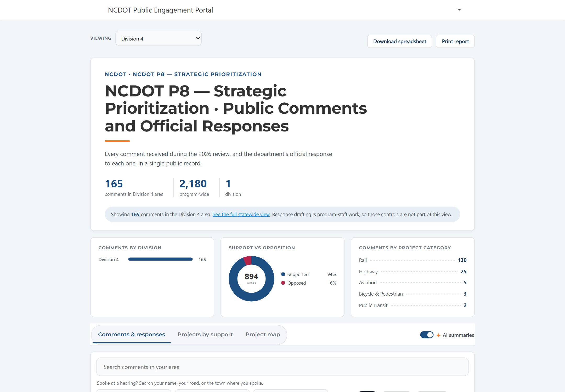Select the Public Transit category row
The width and height of the screenshot is (565, 392).
(x=413, y=305)
